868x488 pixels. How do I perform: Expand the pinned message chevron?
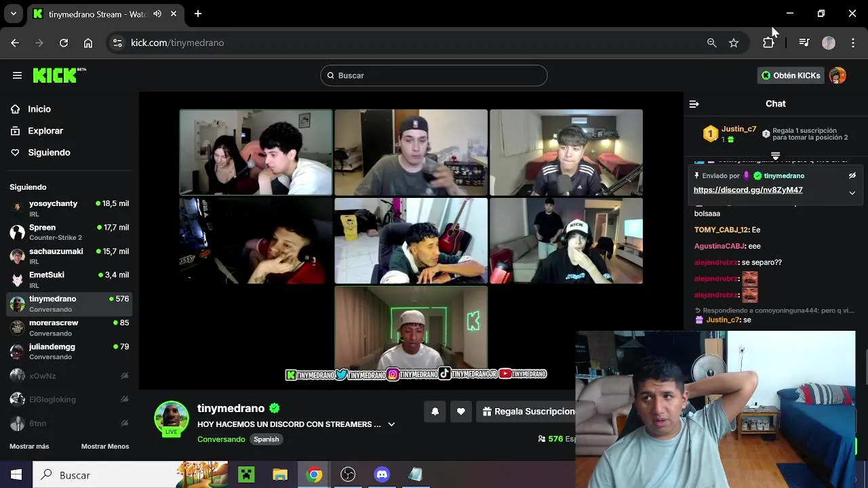[x=852, y=192]
